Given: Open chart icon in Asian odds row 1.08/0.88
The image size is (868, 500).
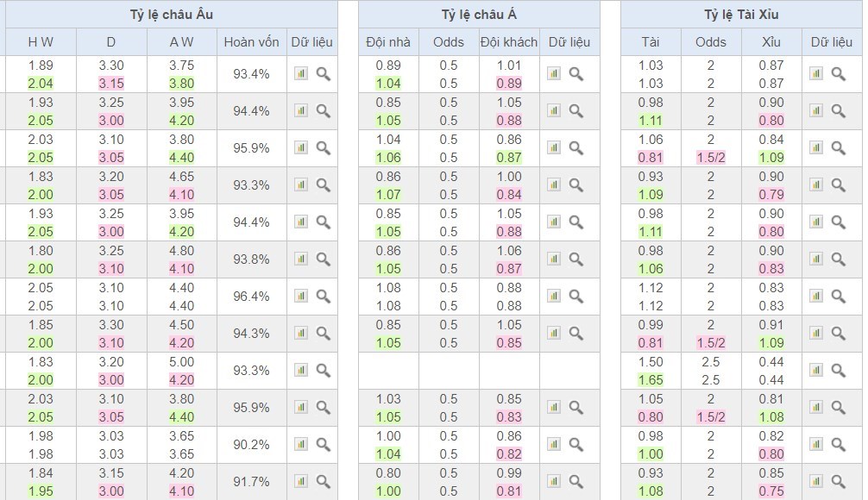Looking at the screenshot, I should (x=554, y=296).
